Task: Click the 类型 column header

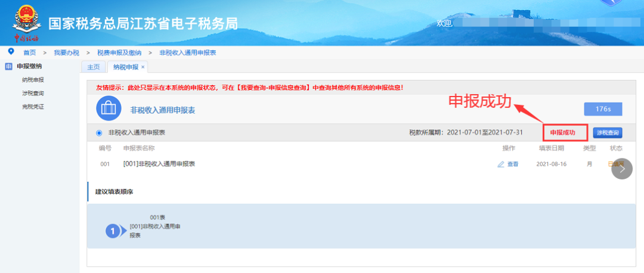Action: [x=589, y=148]
